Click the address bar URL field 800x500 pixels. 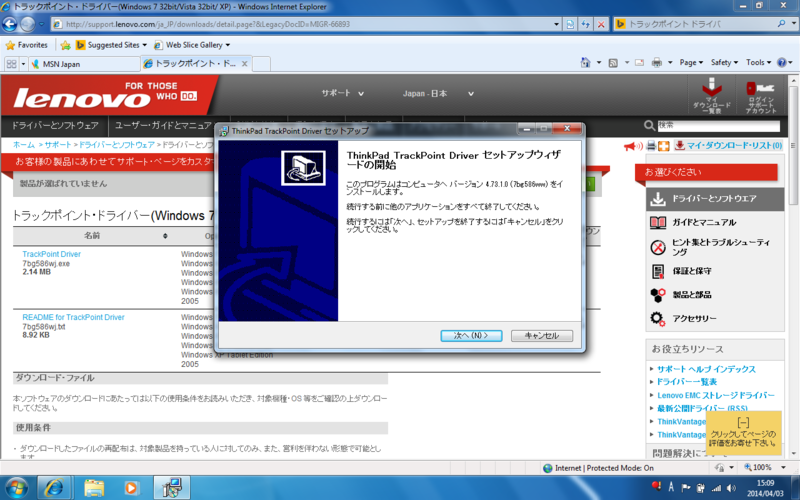302,24
